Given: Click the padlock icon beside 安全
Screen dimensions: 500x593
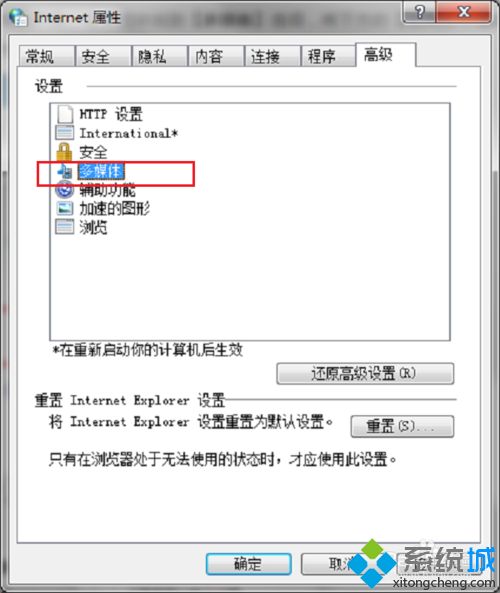Looking at the screenshot, I should coord(64,152).
